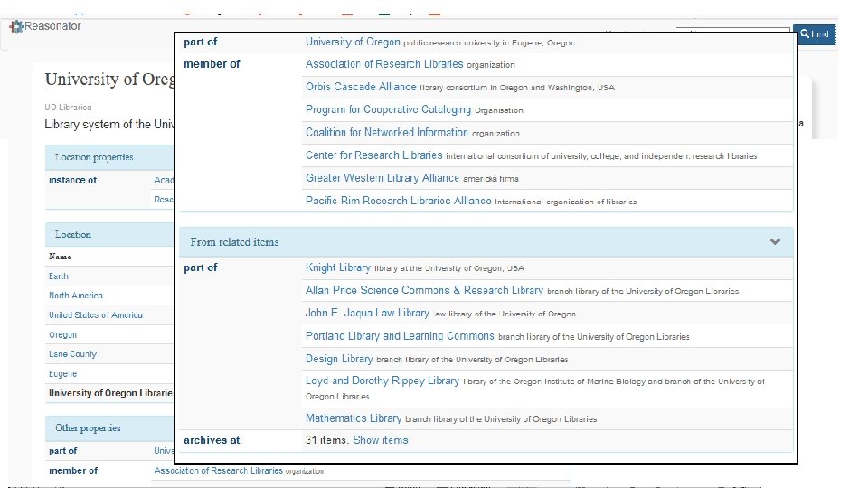Click the Location section header
Image resolution: width=868 pixels, height=488 pixels.
point(109,235)
